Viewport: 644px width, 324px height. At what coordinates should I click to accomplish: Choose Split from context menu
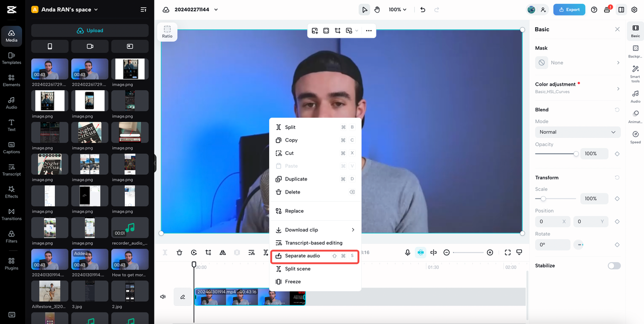tap(315, 127)
